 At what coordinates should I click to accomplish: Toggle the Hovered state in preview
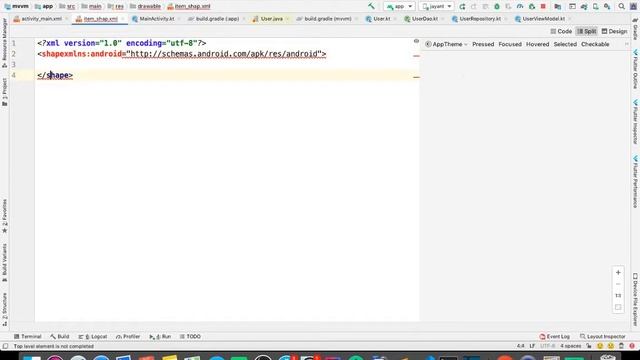tap(537, 44)
